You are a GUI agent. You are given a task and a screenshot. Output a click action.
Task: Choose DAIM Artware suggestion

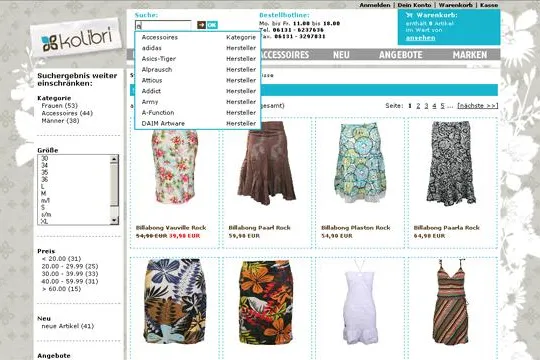coord(198,123)
